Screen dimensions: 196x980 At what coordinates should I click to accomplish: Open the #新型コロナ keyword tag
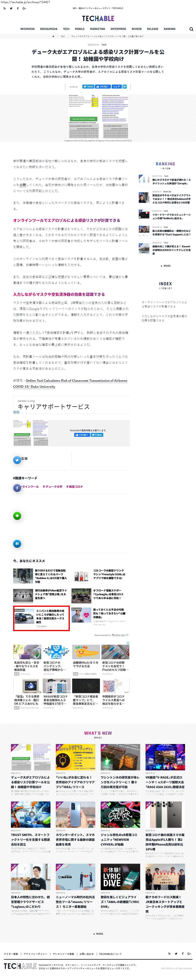coord(75,487)
